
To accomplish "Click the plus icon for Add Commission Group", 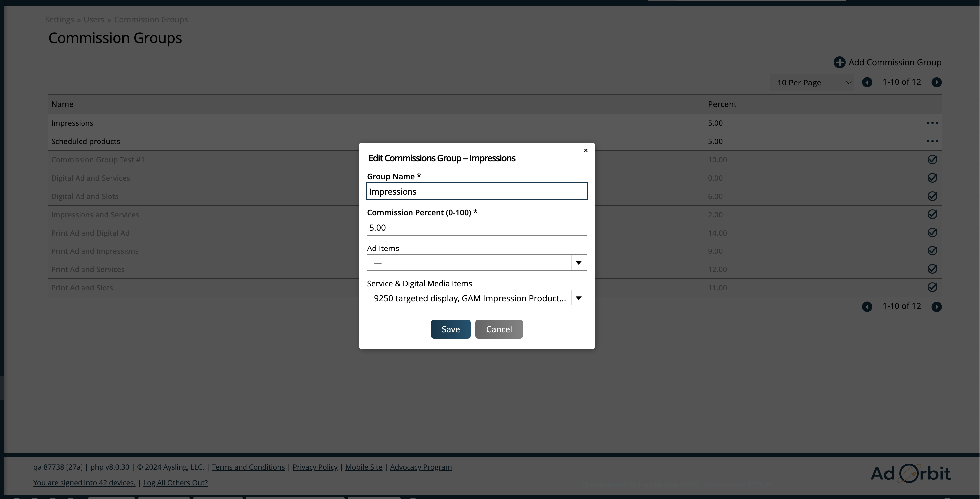I will pyautogui.click(x=839, y=63).
